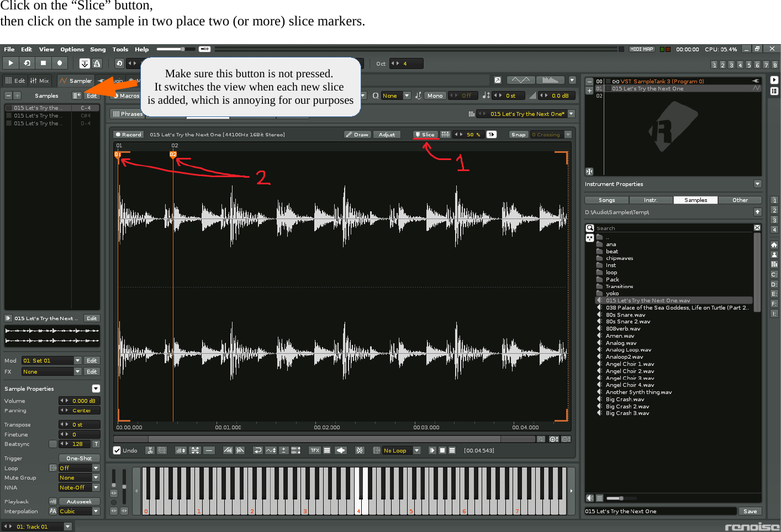Activate the Draw tool
This screenshot has height=532, width=781.
pyautogui.click(x=357, y=134)
